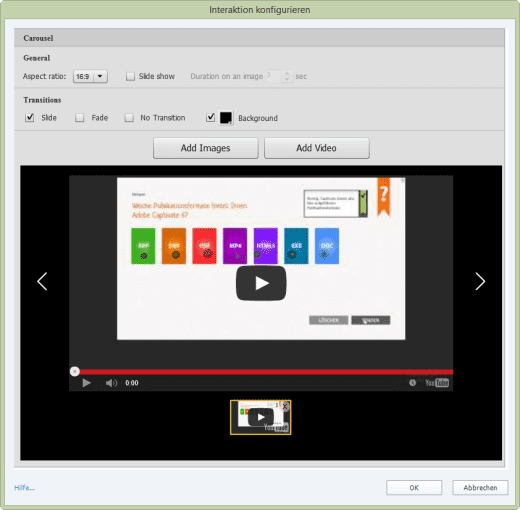
Task: Go to previous carousel item arrow
Action: [42, 282]
